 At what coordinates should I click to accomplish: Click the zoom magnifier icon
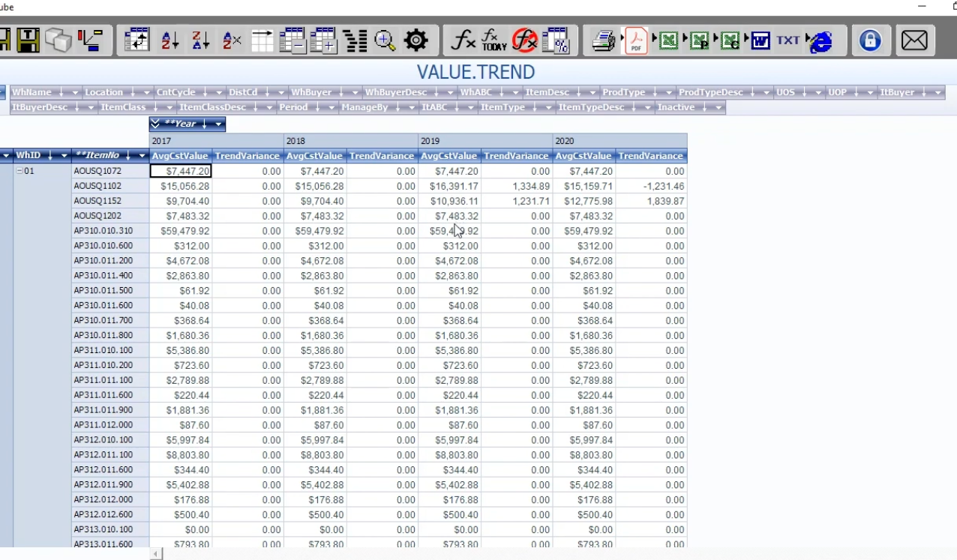(385, 40)
